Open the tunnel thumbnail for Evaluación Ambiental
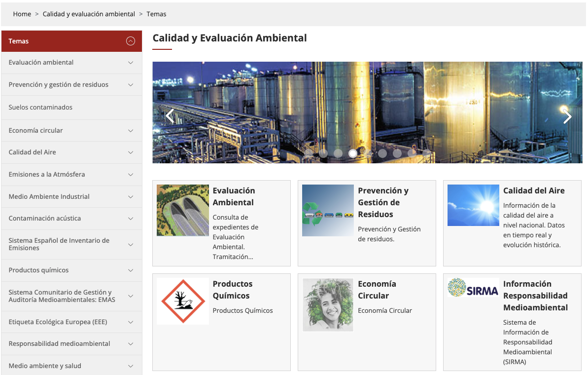 (183, 210)
